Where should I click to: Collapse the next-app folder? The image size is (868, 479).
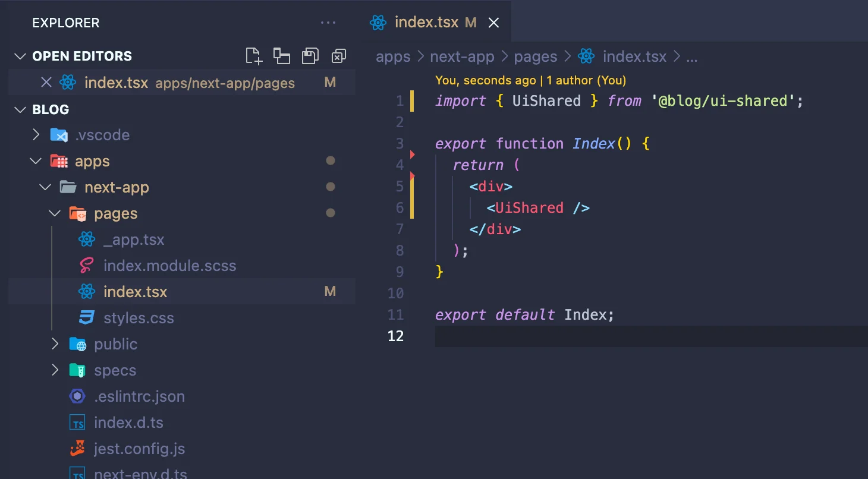click(45, 187)
